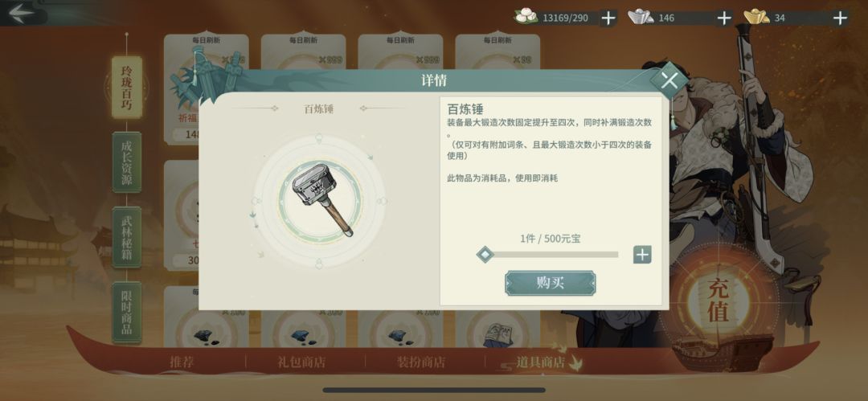Select the 玲珑百巧 side tab

click(127, 87)
